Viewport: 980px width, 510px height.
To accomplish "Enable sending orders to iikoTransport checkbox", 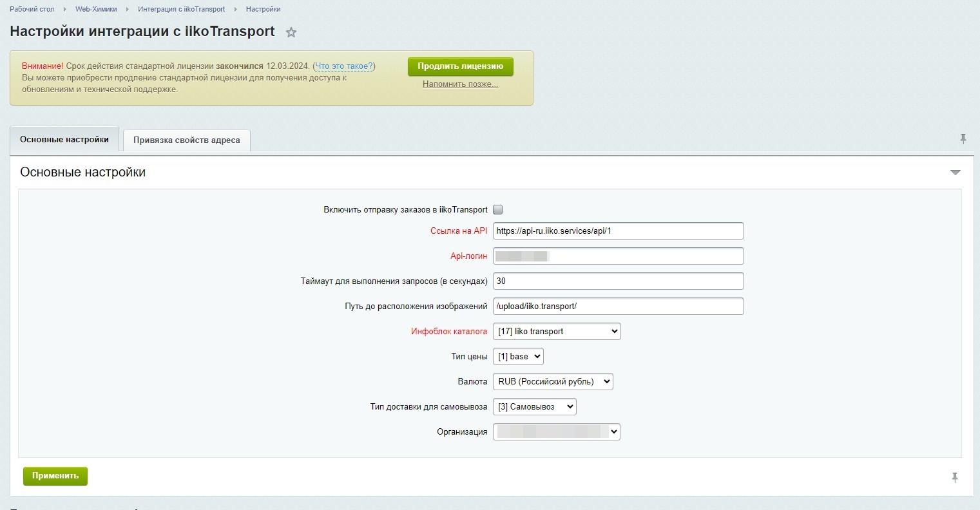I will click(497, 209).
